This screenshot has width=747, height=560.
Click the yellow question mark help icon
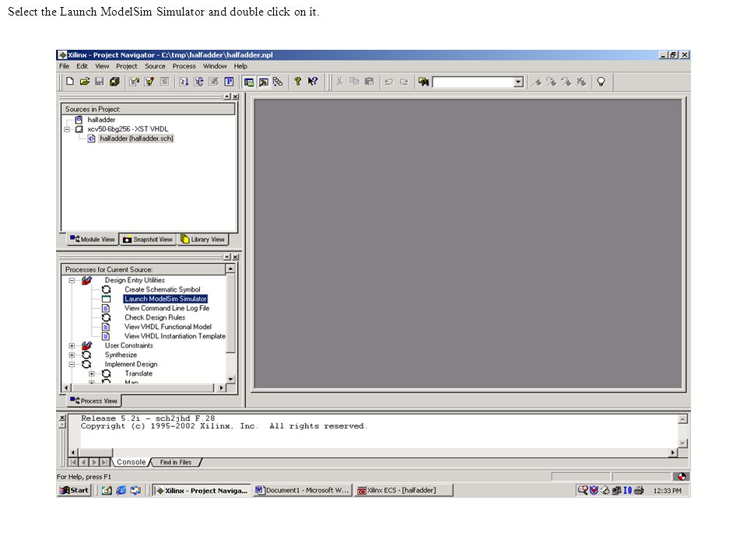298,82
